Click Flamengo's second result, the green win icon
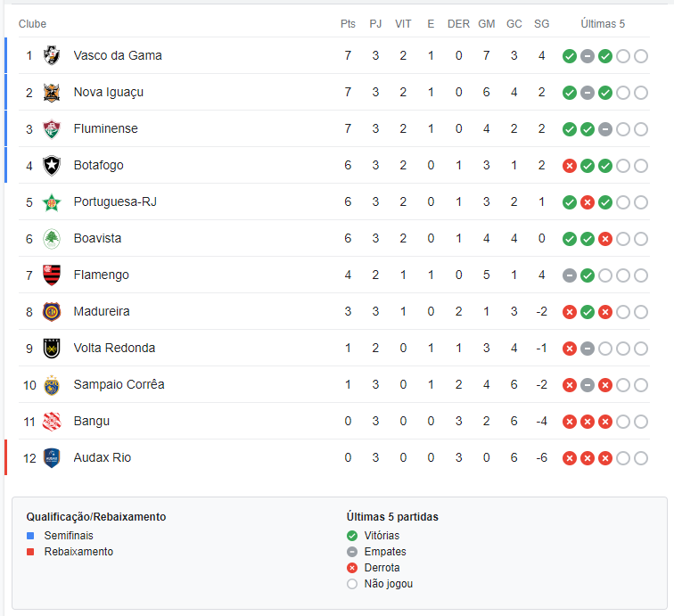The height and width of the screenshot is (616, 674). [588, 275]
